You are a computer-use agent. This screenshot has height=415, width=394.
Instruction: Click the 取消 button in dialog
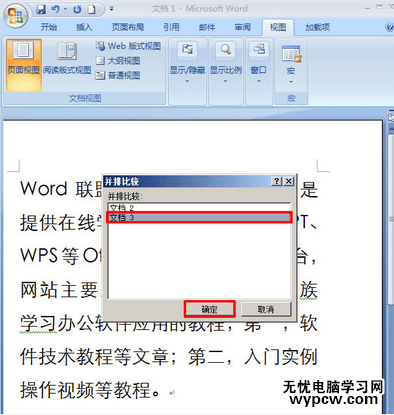266,309
